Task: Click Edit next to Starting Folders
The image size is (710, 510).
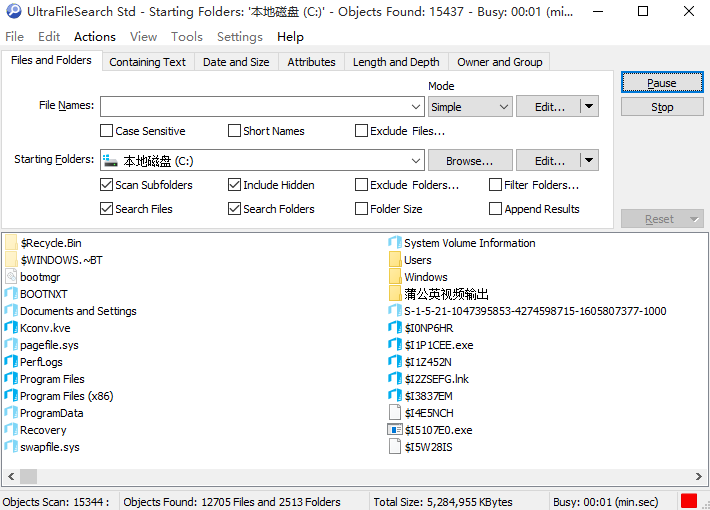Action: coord(549,161)
